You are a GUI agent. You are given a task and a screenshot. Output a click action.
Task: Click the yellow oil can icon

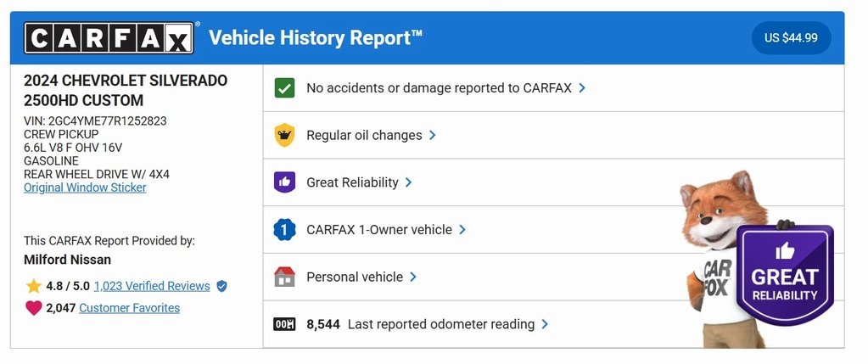pos(285,135)
